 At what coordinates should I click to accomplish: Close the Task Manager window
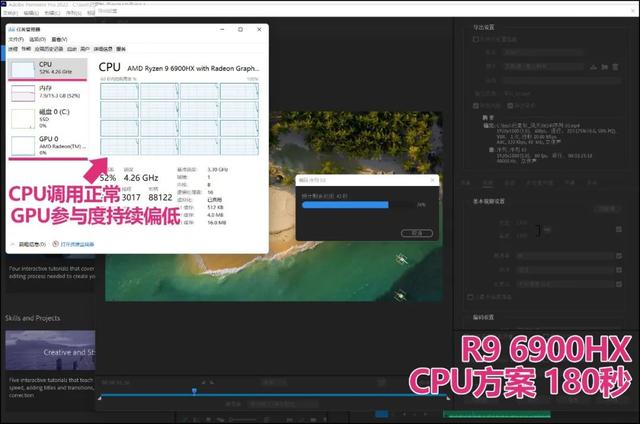259,29
